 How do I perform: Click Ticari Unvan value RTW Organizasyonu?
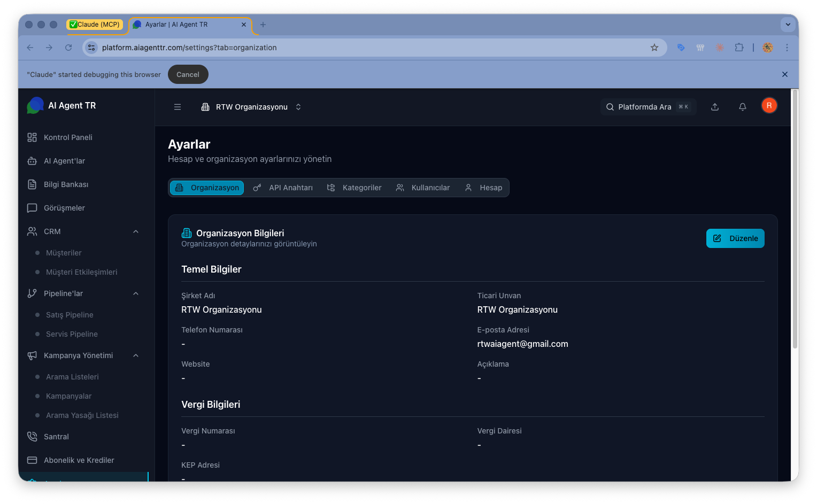(x=517, y=309)
